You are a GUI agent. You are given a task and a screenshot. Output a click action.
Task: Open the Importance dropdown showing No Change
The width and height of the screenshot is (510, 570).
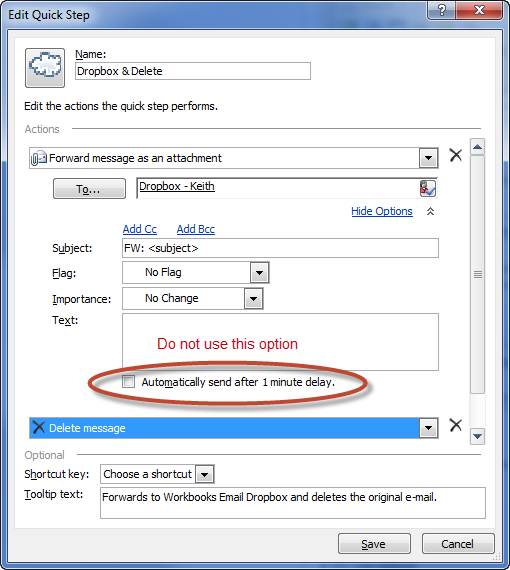pos(253,298)
